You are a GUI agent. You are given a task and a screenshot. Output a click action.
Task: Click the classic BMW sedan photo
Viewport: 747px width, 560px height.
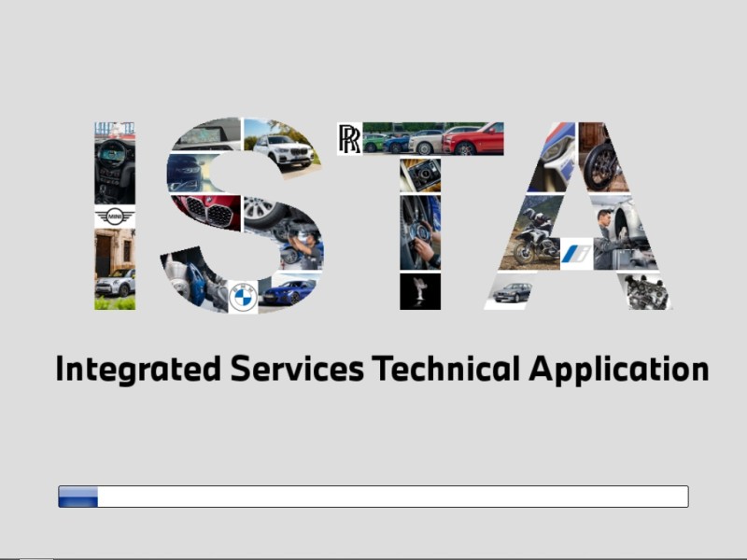pyautogui.click(x=513, y=292)
